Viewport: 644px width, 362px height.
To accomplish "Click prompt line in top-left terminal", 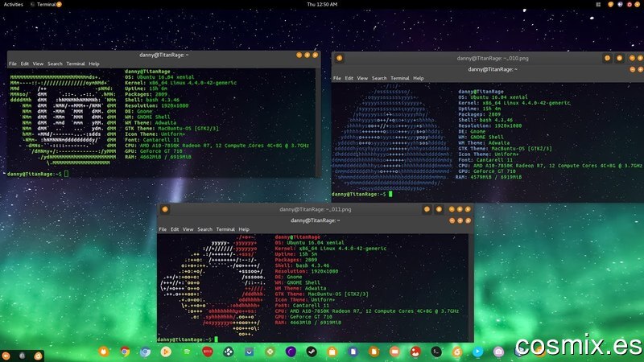I will 38,174.
